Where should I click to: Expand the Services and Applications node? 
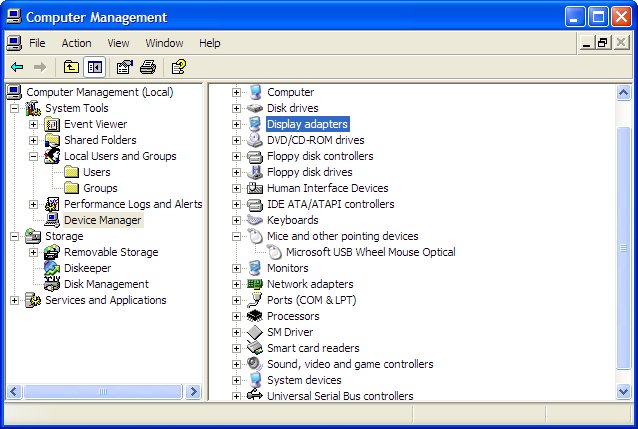pos(14,300)
